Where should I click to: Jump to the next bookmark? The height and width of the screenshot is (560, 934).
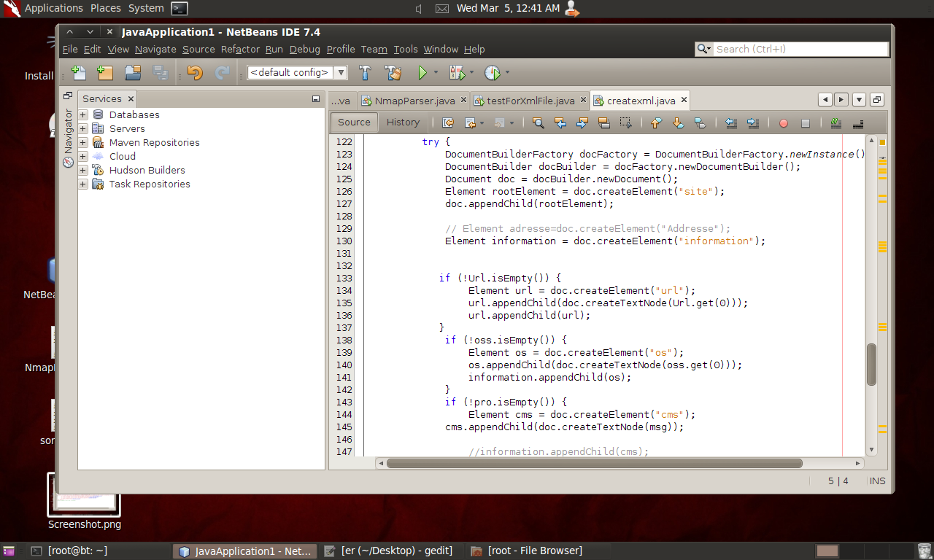point(678,122)
